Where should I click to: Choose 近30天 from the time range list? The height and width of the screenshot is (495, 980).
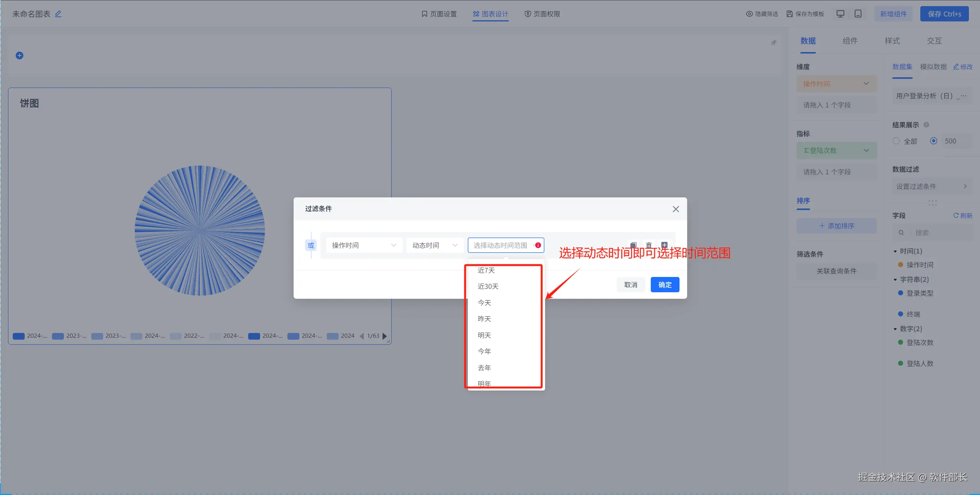tap(488, 286)
